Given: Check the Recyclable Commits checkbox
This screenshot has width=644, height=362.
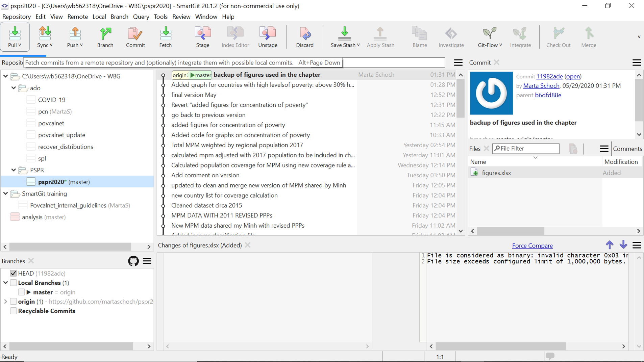Looking at the screenshot, I should click(x=14, y=311).
